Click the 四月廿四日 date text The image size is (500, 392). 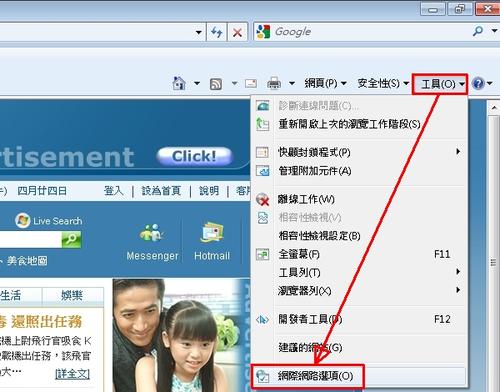pyautogui.click(x=42, y=191)
